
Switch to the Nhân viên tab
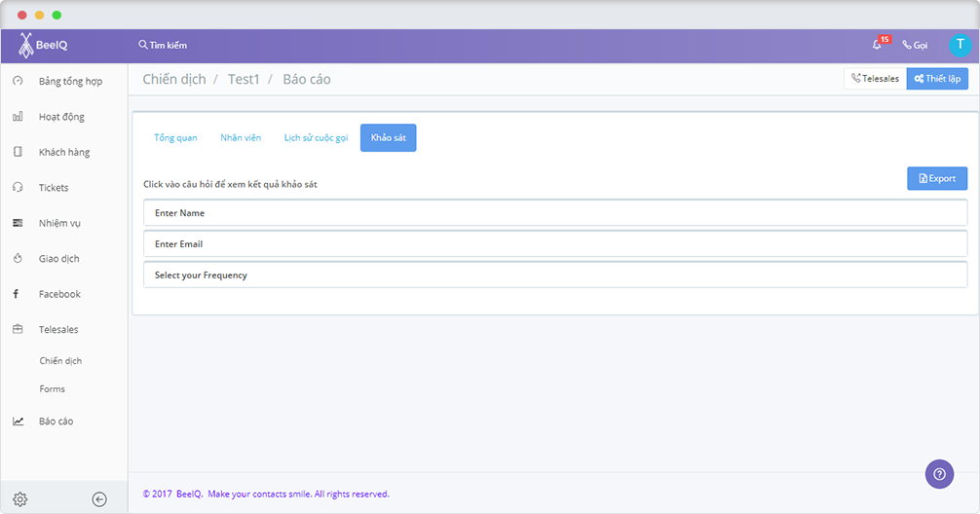pos(241,138)
